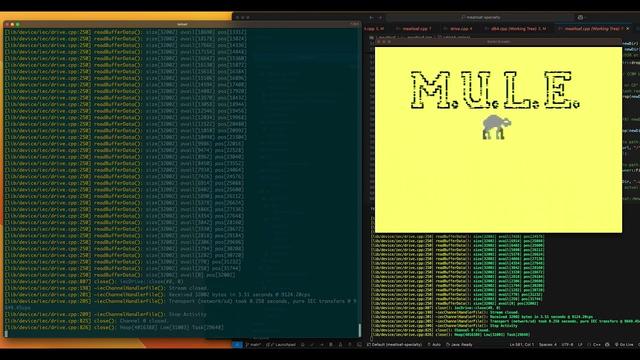Click 'Stream closed.' in VS Code terminal panel
Viewport: 640px width, 360px height.
(x=504, y=312)
